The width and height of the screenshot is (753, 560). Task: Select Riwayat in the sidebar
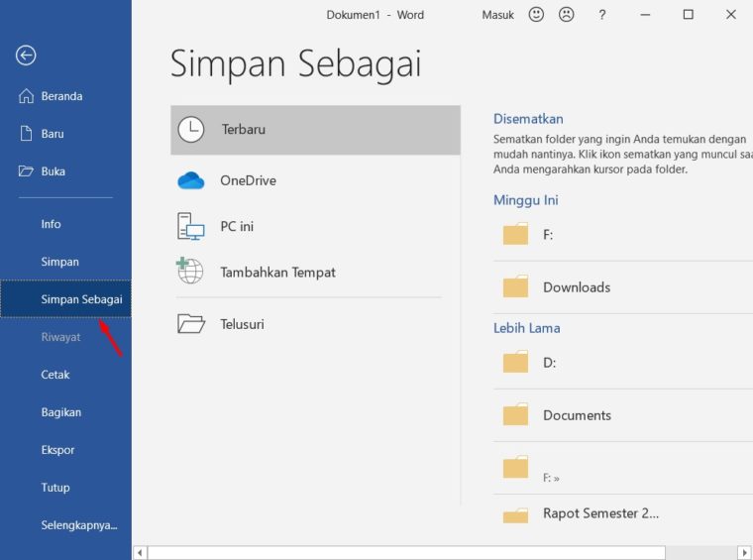click(60, 337)
